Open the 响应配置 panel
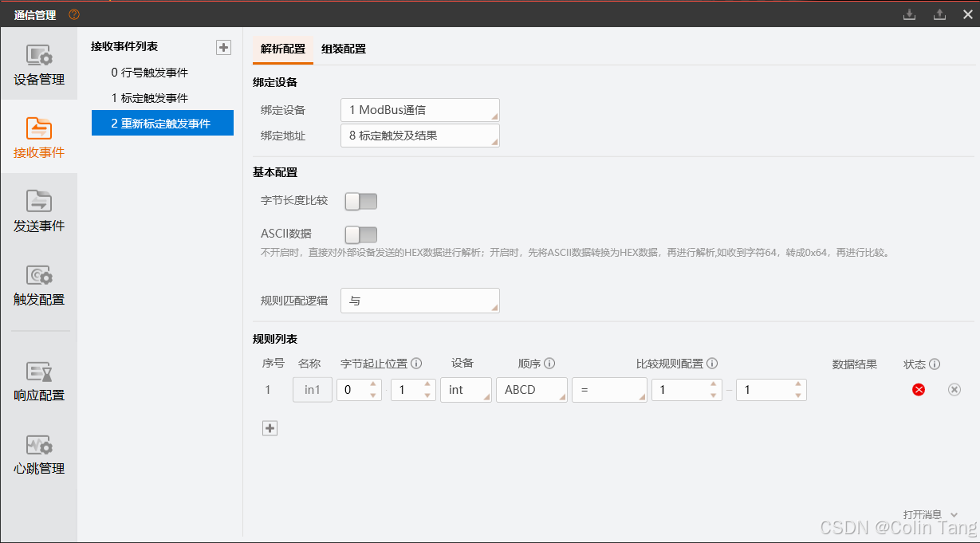Screen dimensions: 980x543 click(x=38, y=381)
